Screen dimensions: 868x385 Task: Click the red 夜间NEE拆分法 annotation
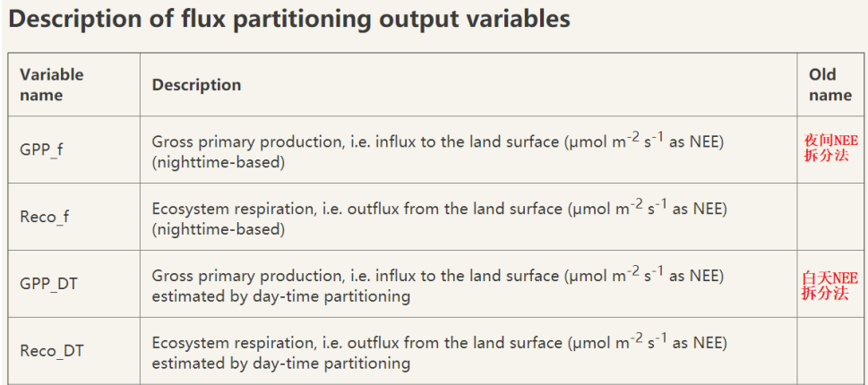(x=830, y=148)
